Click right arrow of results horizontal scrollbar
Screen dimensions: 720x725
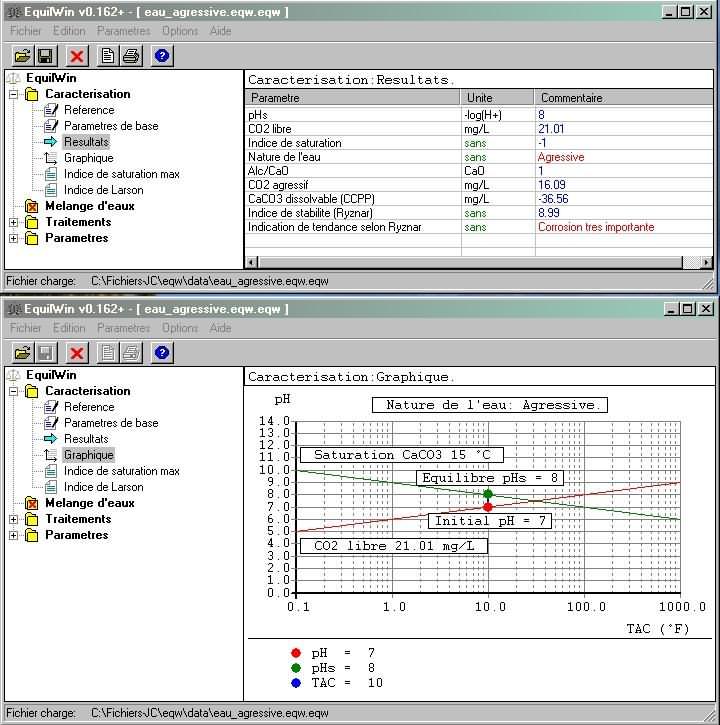(x=706, y=263)
